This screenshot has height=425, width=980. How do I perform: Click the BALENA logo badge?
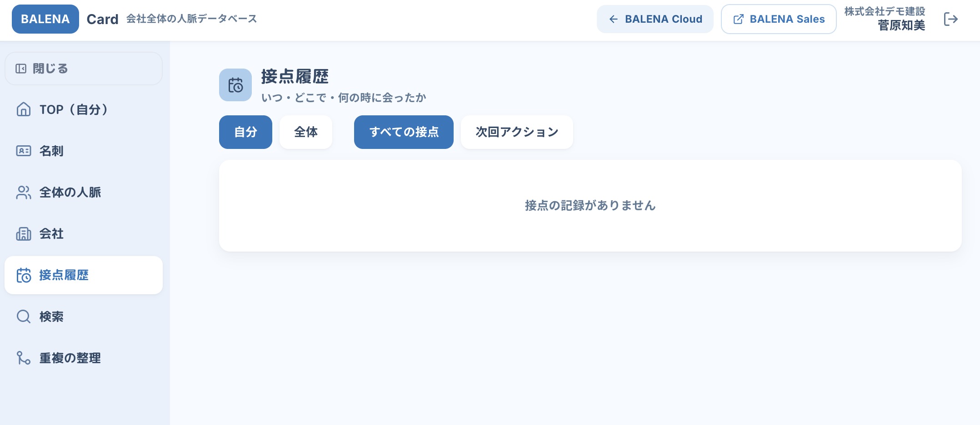pos(45,19)
